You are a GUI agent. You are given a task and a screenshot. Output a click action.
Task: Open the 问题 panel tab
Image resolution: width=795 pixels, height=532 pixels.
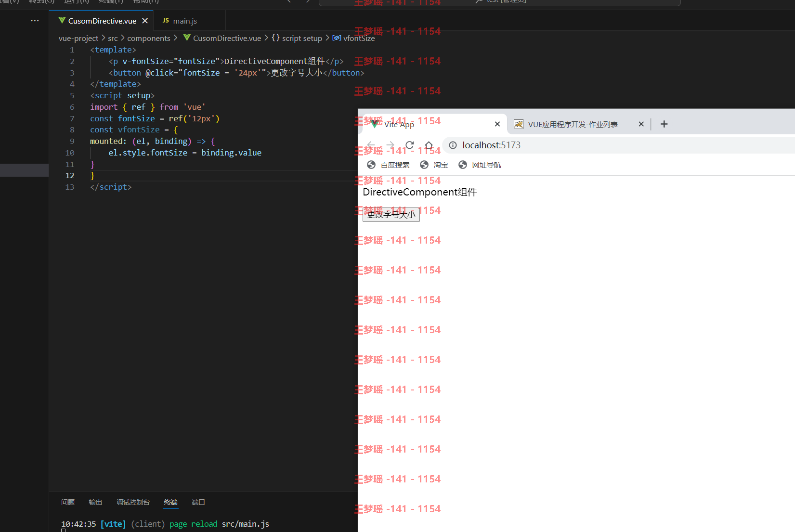pos(68,502)
